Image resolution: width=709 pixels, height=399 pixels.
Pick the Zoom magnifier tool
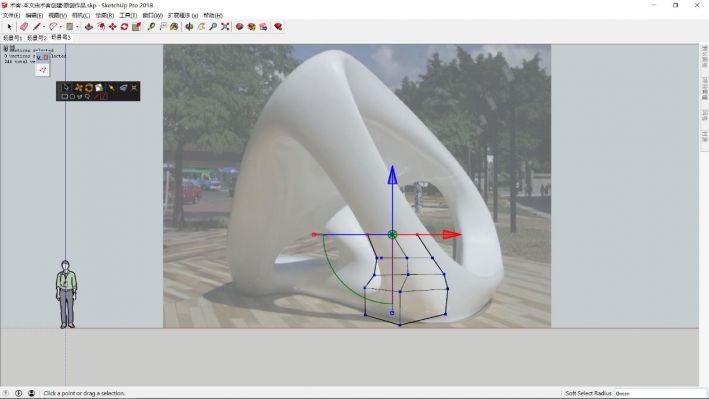[x=213, y=27]
